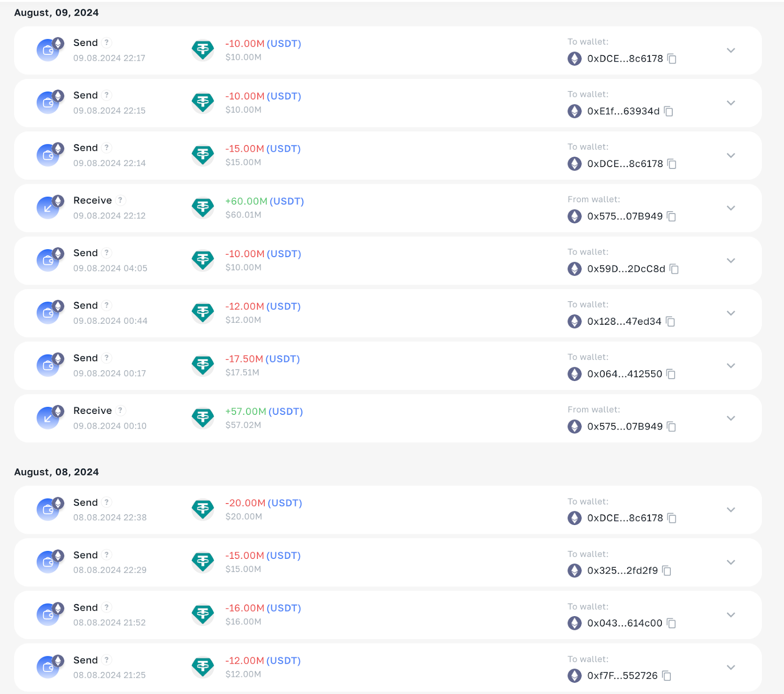Copy wallet address 0xf7F...552726
The image size is (784, 694).
coord(666,676)
